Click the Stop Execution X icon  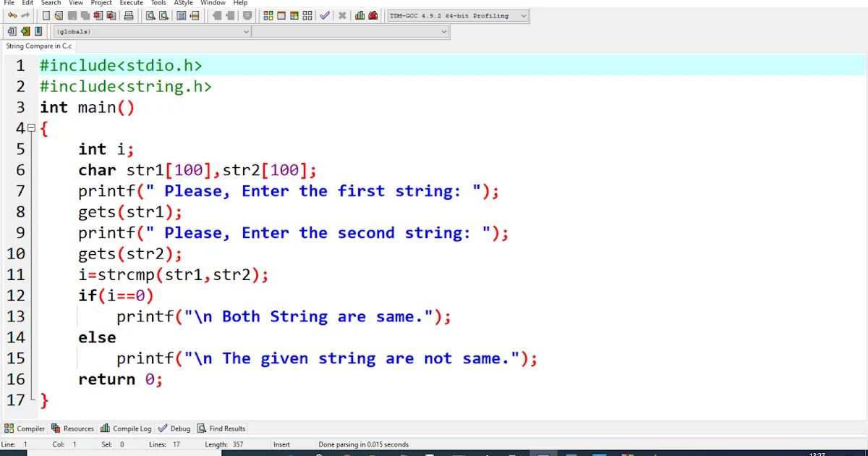tap(342, 15)
